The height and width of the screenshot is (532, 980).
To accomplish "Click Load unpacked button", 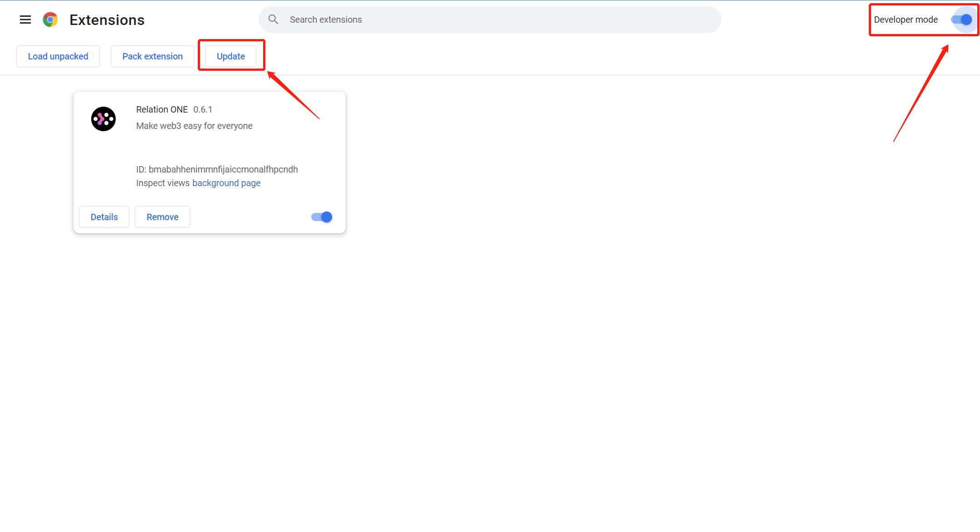I will (58, 56).
